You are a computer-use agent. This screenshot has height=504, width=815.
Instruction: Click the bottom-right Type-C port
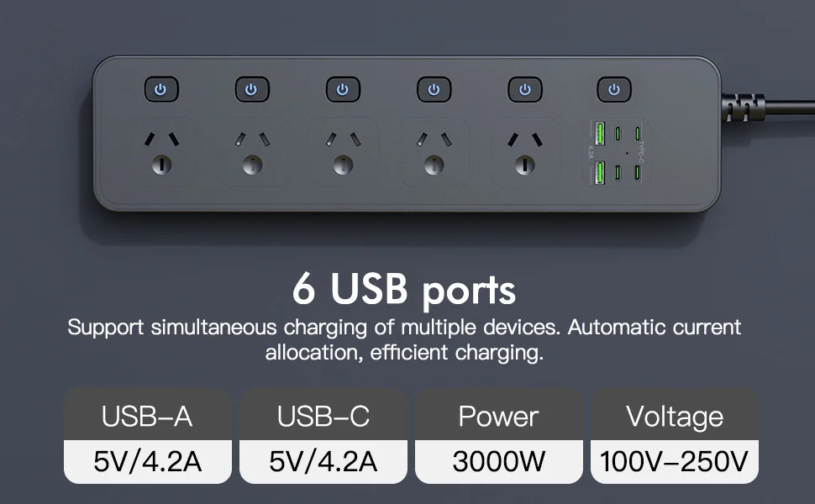click(637, 172)
